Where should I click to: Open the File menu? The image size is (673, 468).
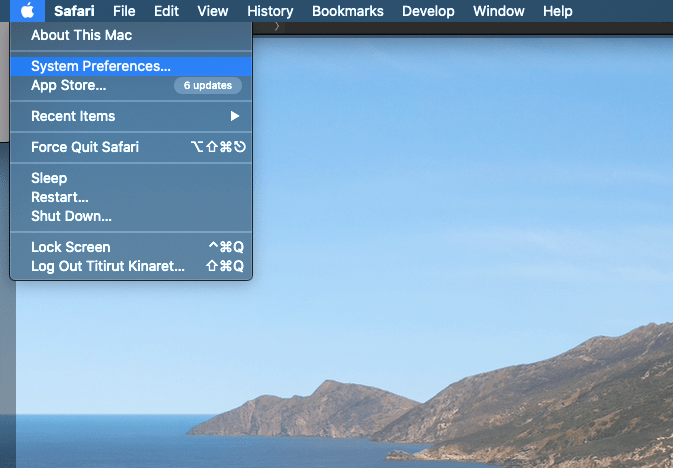(x=124, y=11)
